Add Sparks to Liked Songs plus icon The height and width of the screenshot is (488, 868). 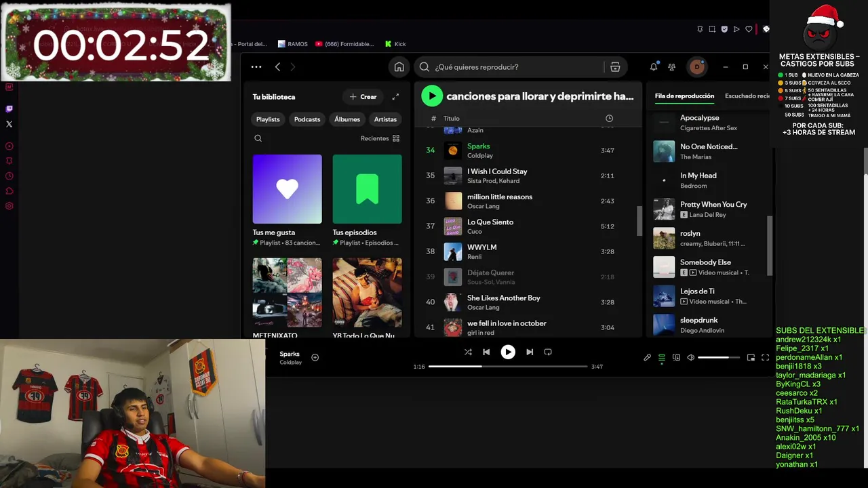click(x=315, y=357)
